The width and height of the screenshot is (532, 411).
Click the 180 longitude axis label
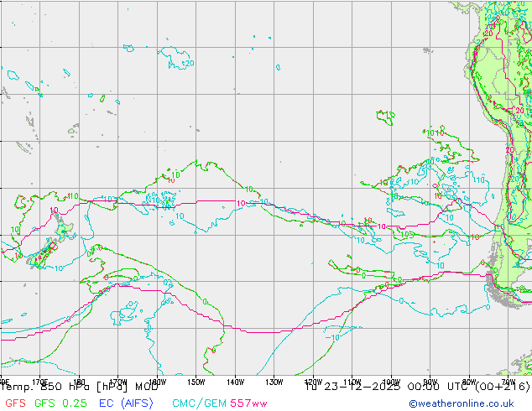pyautogui.click(x=79, y=382)
